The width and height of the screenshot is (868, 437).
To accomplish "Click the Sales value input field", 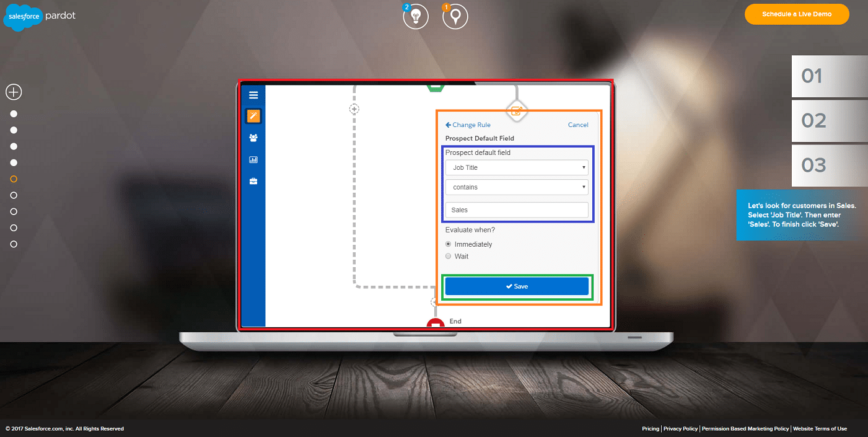I will 517,210.
